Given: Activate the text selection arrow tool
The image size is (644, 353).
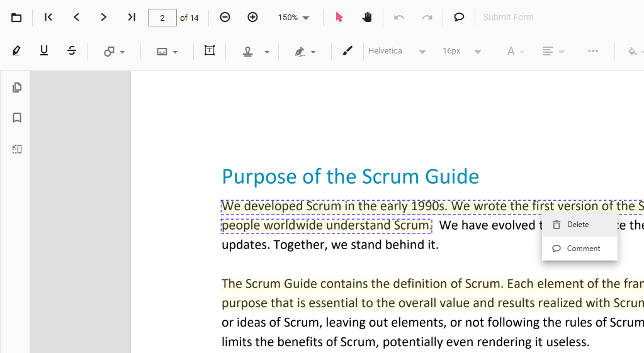Looking at the screenshot, I should pos(339,18).
